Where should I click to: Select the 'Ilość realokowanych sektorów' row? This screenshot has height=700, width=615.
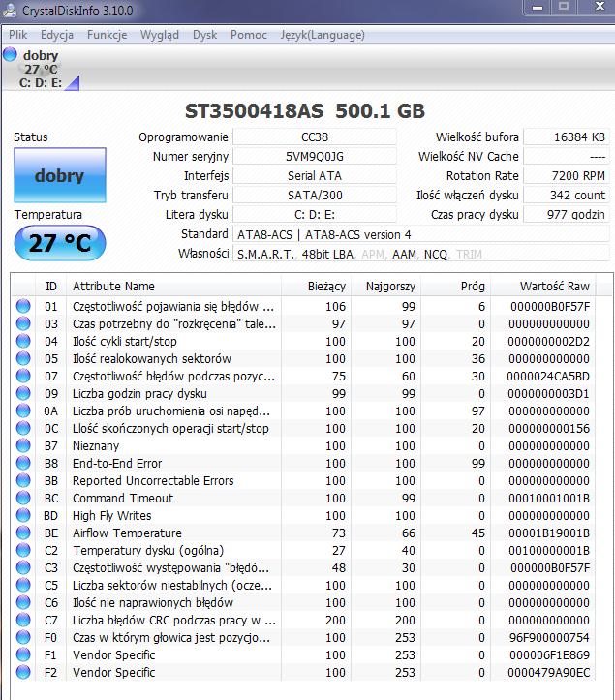[304, 358]
